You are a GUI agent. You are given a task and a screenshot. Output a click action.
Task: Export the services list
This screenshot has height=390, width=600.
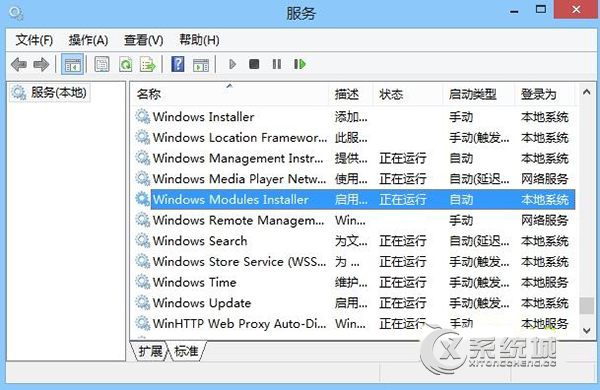coord(148,64)
